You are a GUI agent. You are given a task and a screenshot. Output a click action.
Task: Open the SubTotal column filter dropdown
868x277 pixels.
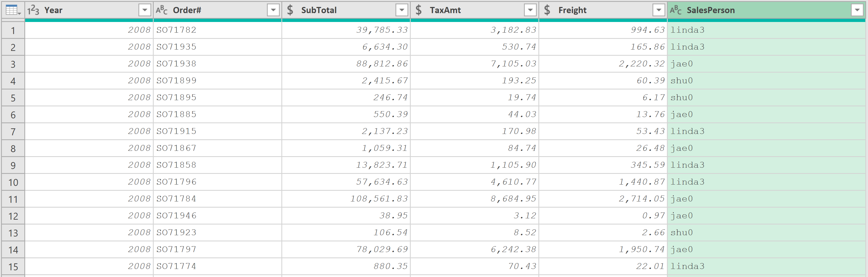(x=402, y=10)
